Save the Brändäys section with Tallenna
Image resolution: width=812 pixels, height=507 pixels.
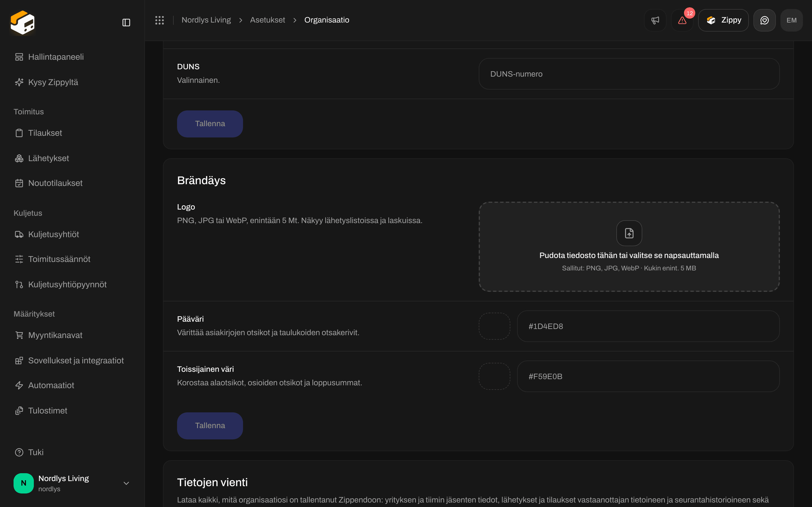(210, 426)
